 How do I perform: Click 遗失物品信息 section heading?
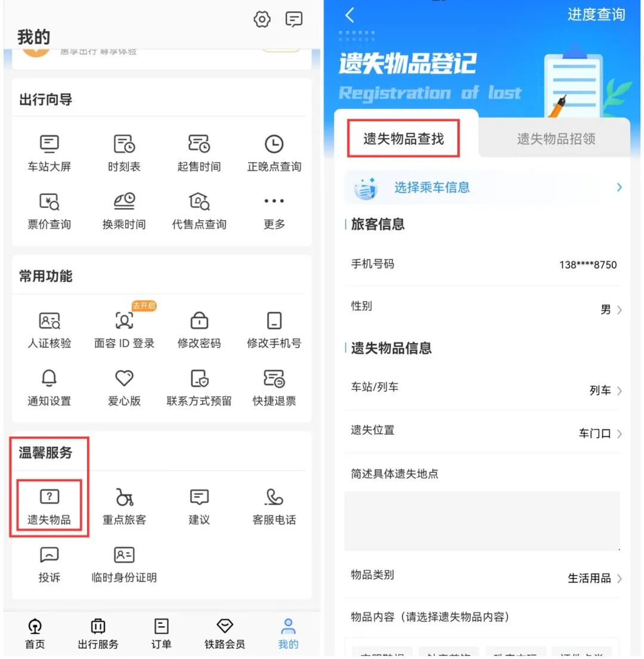click(391, 348)
